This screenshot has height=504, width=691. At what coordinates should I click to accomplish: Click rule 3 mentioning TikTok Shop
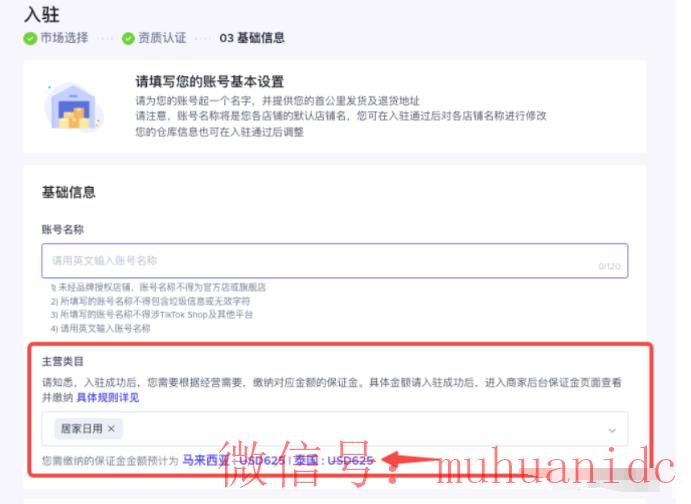[x=152, y=315]
